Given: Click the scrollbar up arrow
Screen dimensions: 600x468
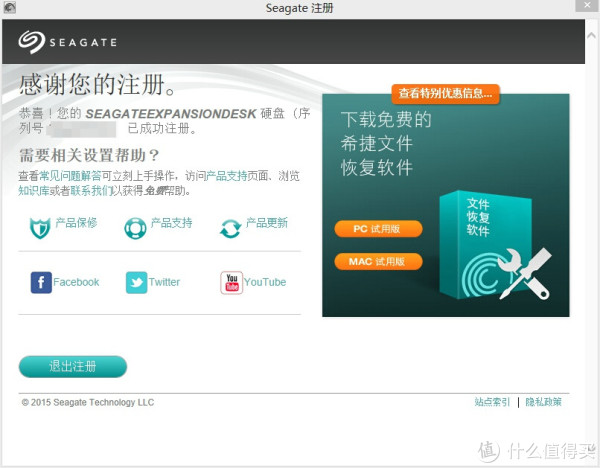Looking at the screenshot, I should tap(591, 35).
